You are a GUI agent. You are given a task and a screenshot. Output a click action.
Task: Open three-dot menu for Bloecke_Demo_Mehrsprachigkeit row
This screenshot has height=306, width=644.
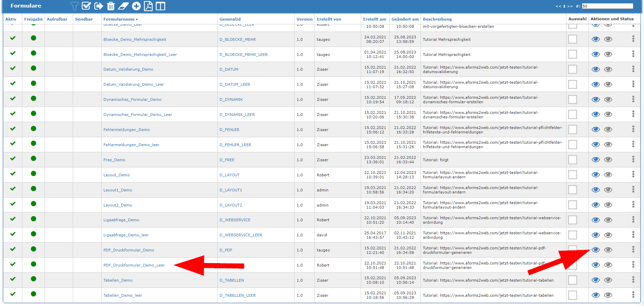tap(633, 39)
